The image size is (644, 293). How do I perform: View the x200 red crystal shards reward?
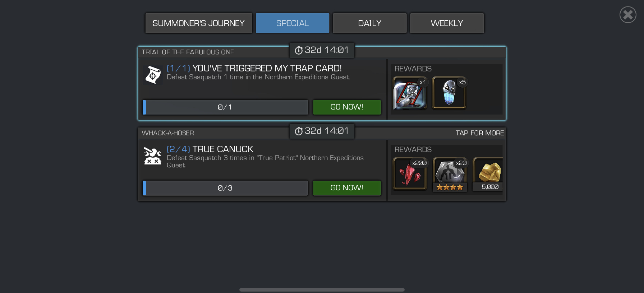tap(410, 173)
